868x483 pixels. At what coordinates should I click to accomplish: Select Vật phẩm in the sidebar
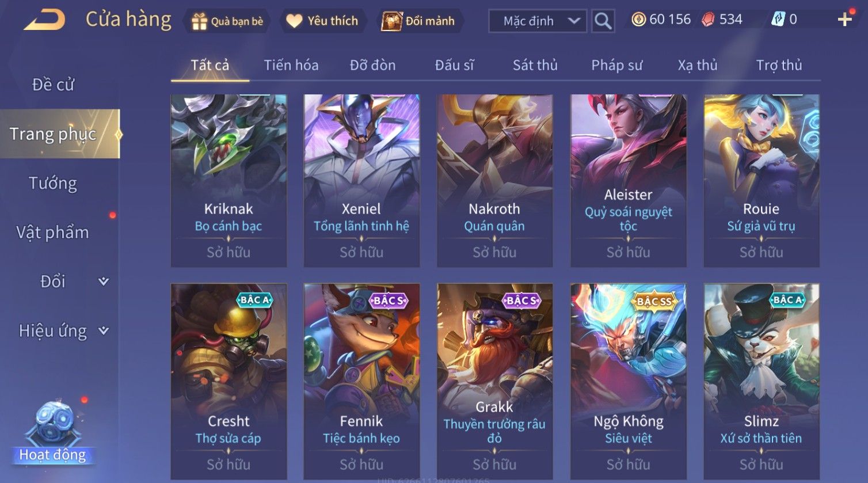pyautogui.click(x=53, y=233)
